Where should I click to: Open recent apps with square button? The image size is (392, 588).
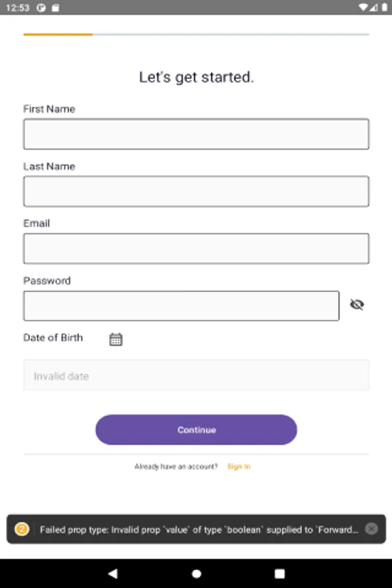pyautogui.click(x=280, y=574)
